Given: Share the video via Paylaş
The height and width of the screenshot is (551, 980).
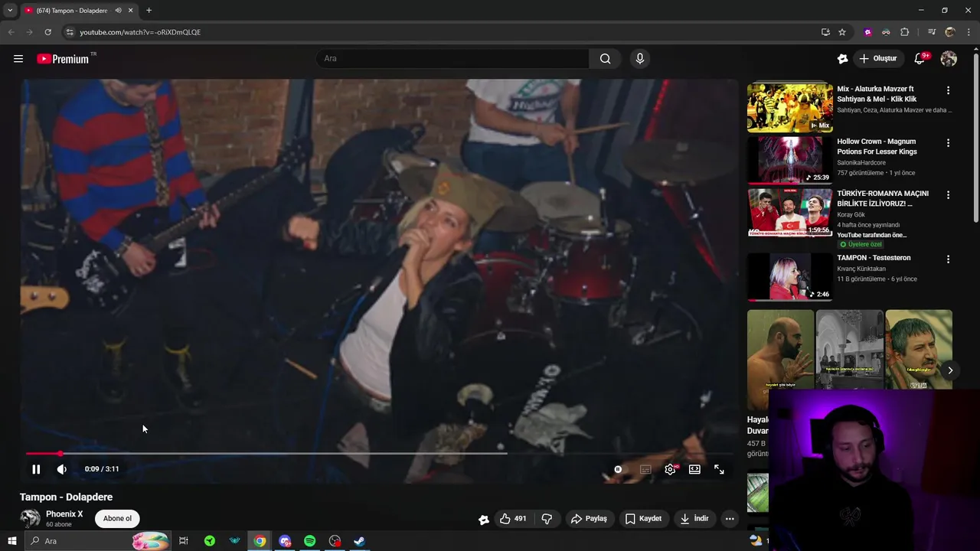Looking at the screenshot, I should (589, 519).
